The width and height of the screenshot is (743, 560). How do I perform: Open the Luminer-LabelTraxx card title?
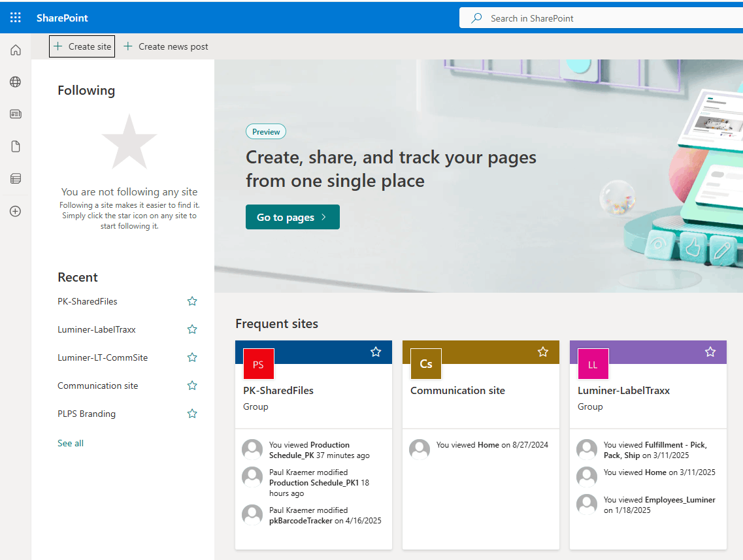pyautogui.click(x=623, y=390)
